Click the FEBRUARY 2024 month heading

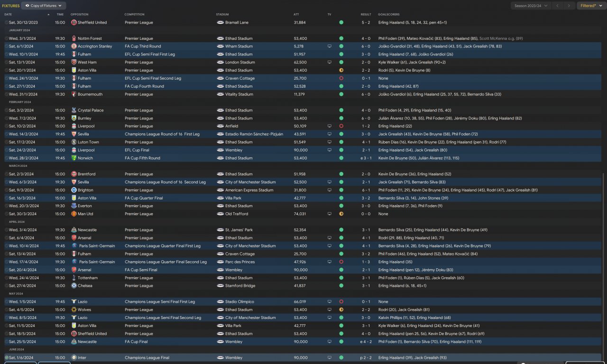20,102
